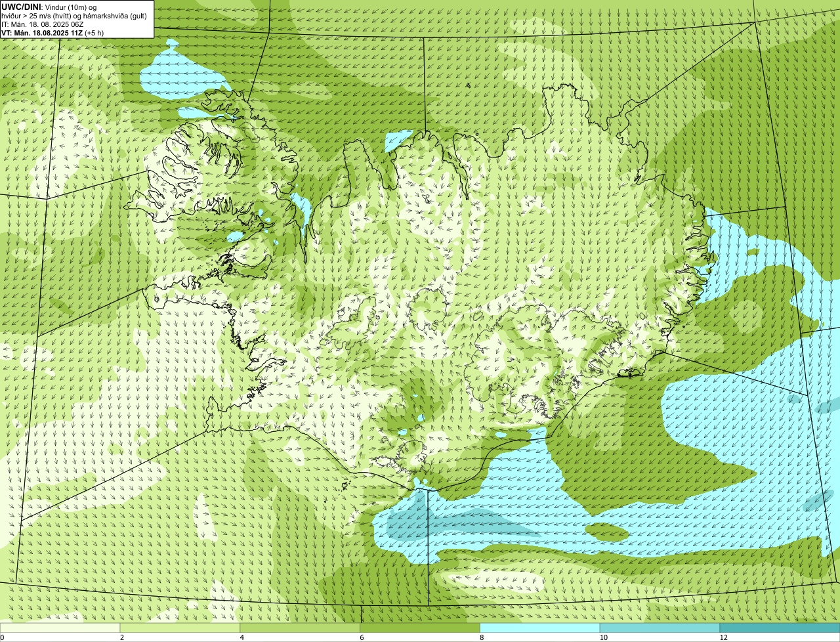
Task: Click the dark green 6–8 legend segment
Action: [420, 628]
